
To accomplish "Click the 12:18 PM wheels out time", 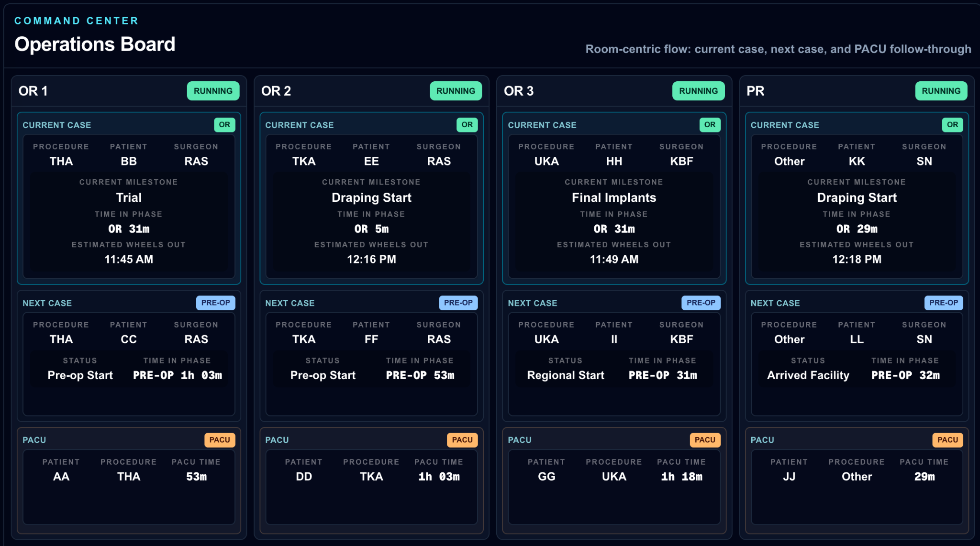I will pos(857,259).
